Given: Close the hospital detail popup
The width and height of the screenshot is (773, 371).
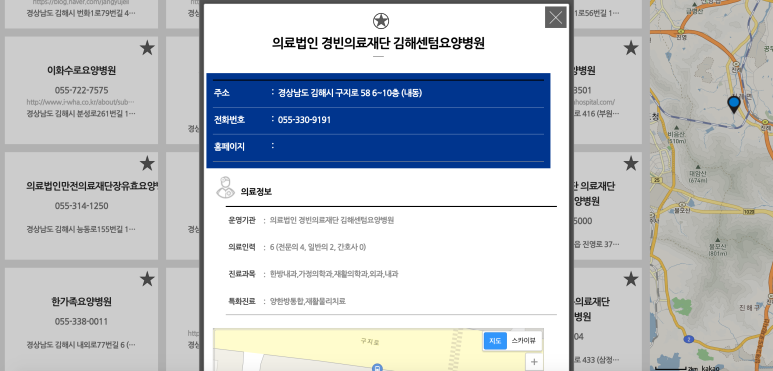Looking at the screenshot, I should tap(556, 17).
